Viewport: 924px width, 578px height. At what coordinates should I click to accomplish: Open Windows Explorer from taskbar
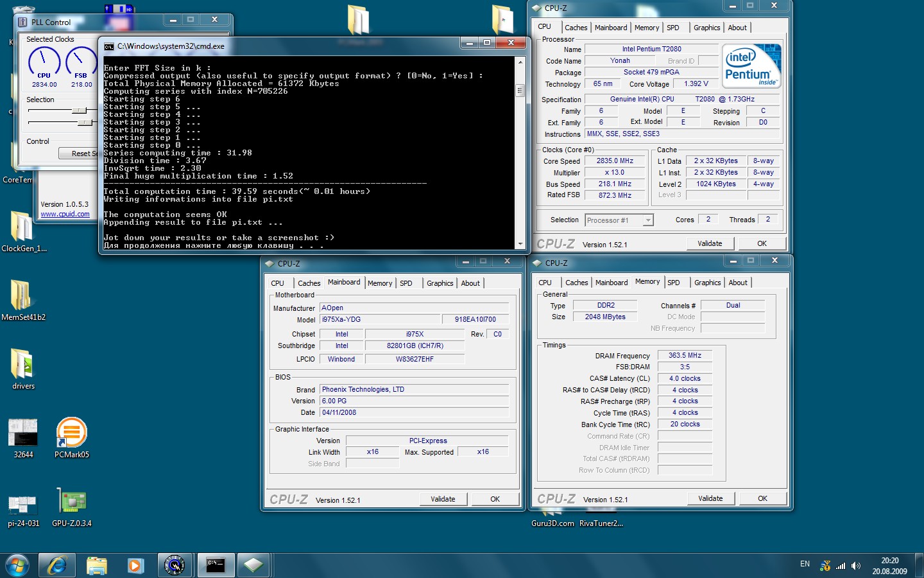click(x=97, y=566)
